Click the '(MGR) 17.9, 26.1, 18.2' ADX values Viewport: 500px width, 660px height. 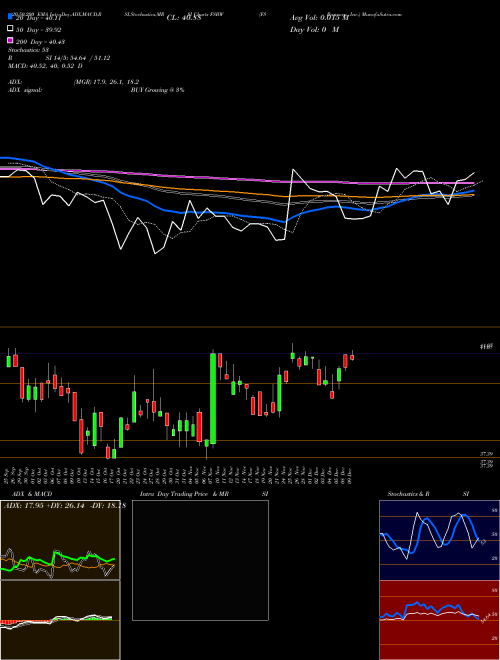click(x=106, y=82)
